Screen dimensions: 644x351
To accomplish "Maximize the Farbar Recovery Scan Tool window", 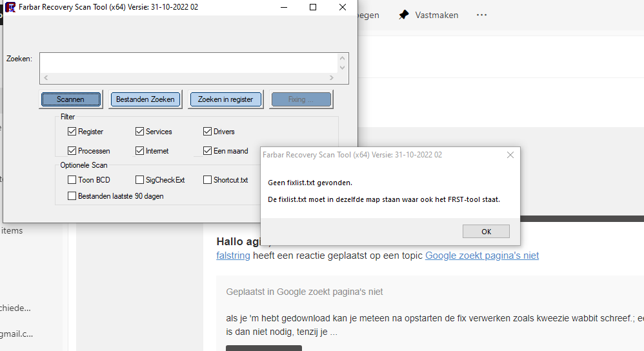I will click(x=313, y=7).
